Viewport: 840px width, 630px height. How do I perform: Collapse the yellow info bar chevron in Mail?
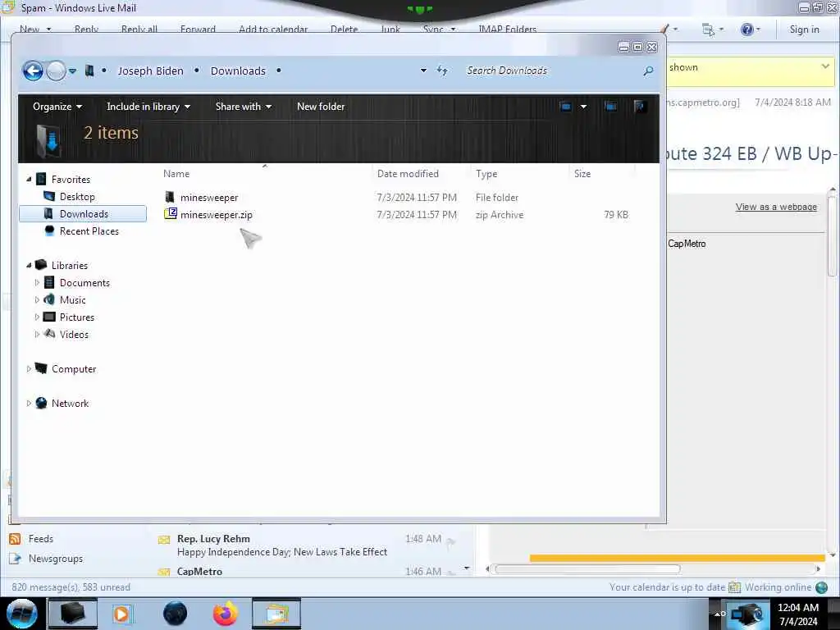tap(825, 66)
